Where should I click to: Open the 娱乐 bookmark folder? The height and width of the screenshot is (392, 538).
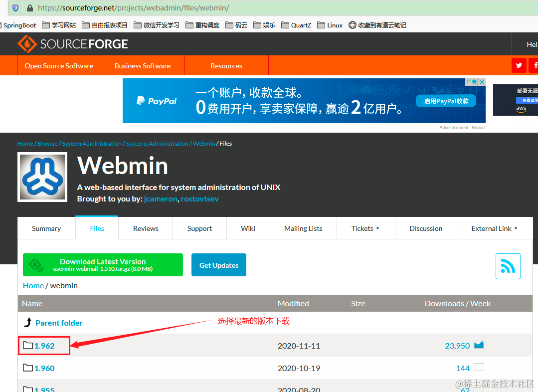(x=264, y=25)
